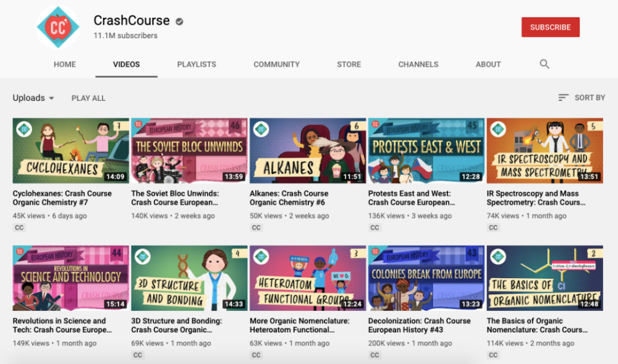The width and height of the screenshot is (618, 364).
Task: Click '63K views • 1 month ago' text
Action: [289, 343]
